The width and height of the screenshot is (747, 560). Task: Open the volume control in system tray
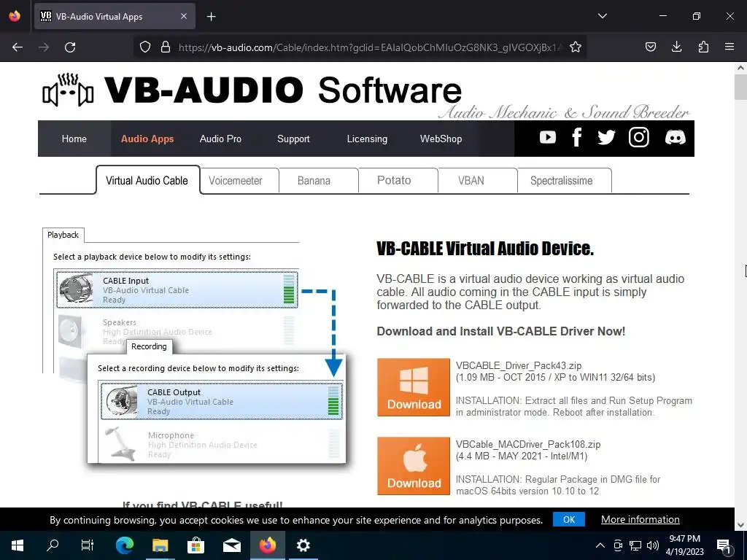click(653, 545)
